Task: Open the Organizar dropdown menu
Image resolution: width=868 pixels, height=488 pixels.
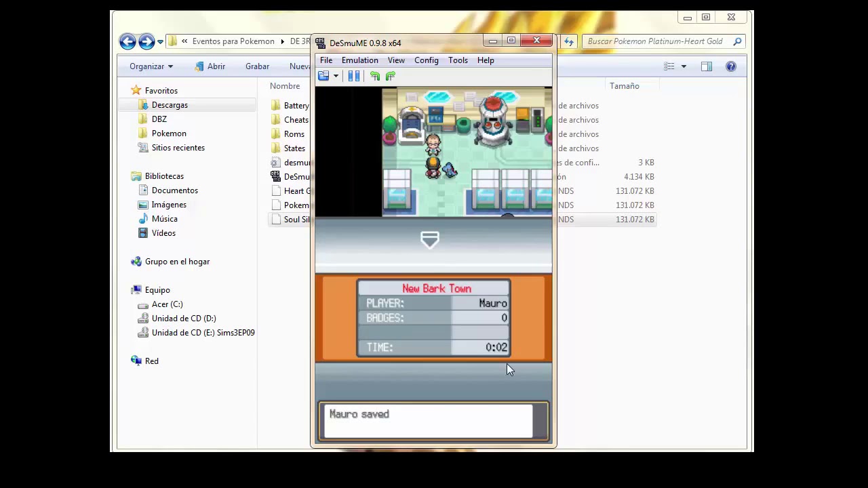Action: click(x=151, y=66)
